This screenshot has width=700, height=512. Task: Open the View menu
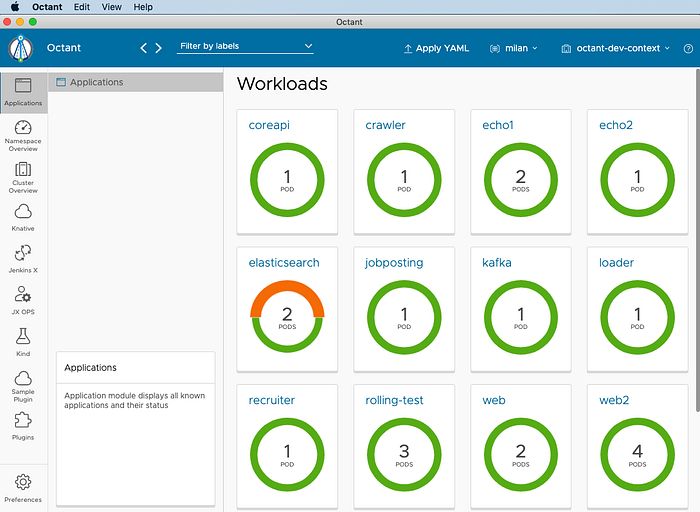[x=112, y=7]
